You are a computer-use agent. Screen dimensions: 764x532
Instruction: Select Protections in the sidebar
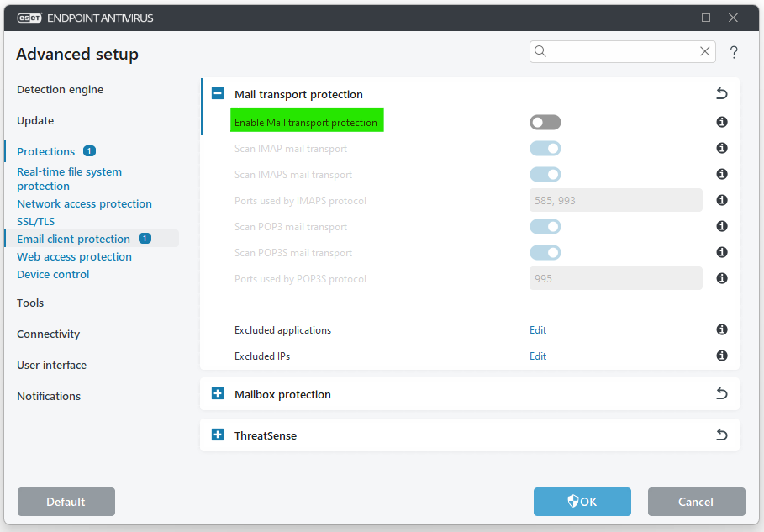pyautogui.click(x=45, y=151)
